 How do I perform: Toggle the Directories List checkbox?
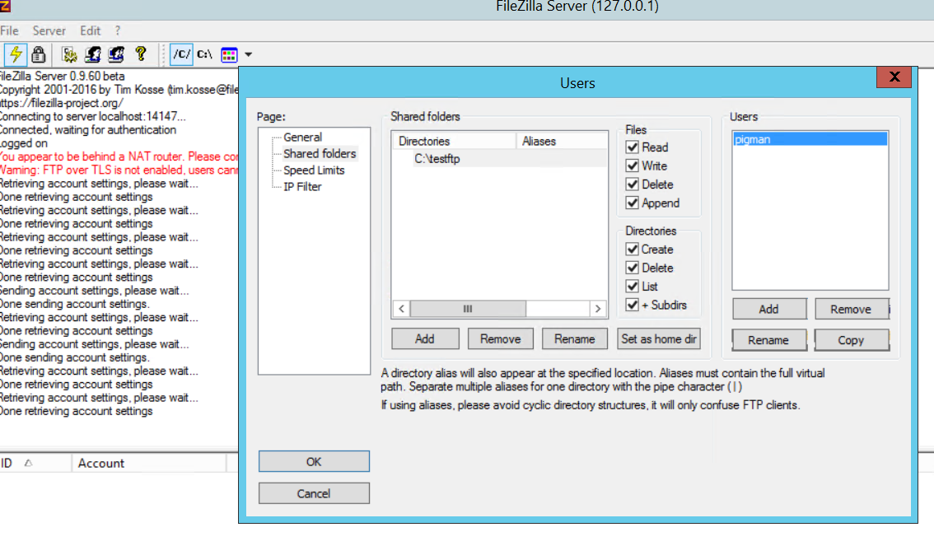(632, 286)
